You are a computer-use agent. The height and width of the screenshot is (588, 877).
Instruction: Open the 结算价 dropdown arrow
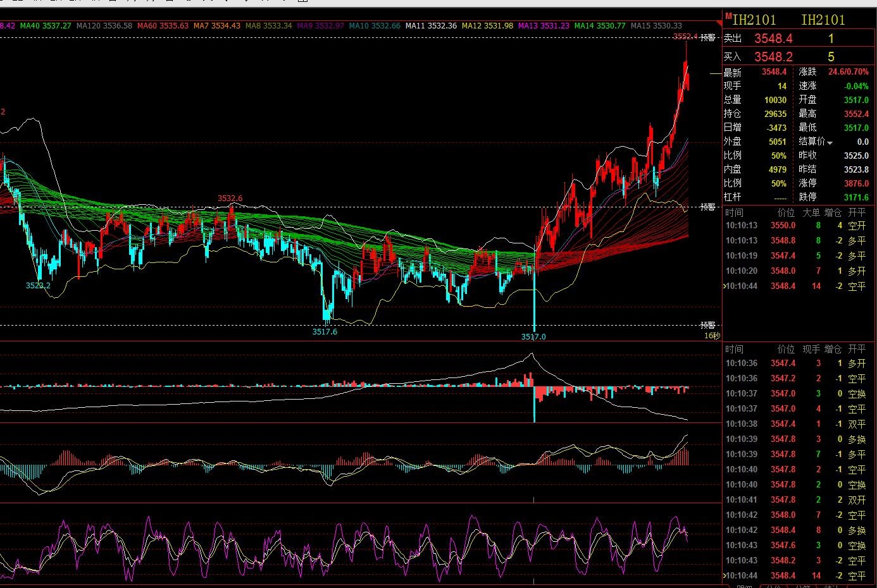click(x=830, y=143)
